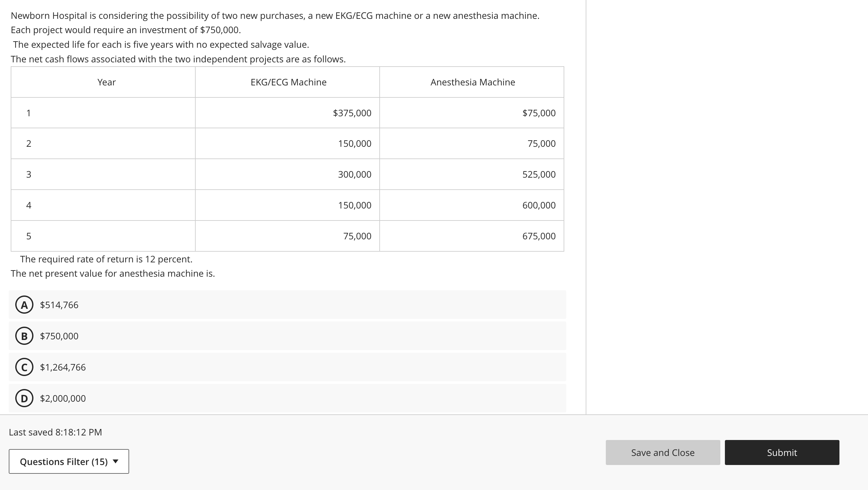
Task: Choose the $2,000,000 answer row
Action: [287, 398]
